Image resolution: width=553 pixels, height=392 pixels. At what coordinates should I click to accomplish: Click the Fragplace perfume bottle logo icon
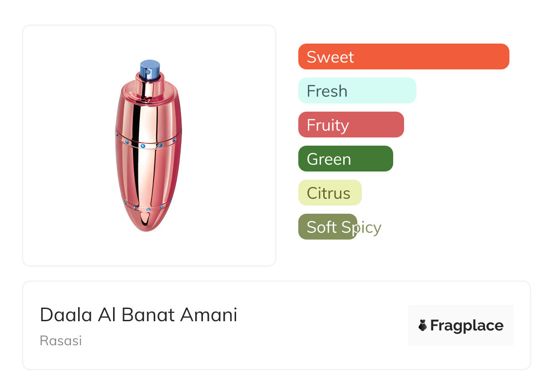(423, 325)
